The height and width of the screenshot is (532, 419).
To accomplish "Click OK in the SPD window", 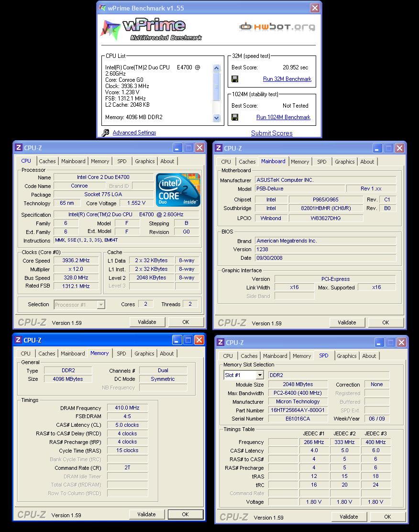I will [x=387, y=517].
